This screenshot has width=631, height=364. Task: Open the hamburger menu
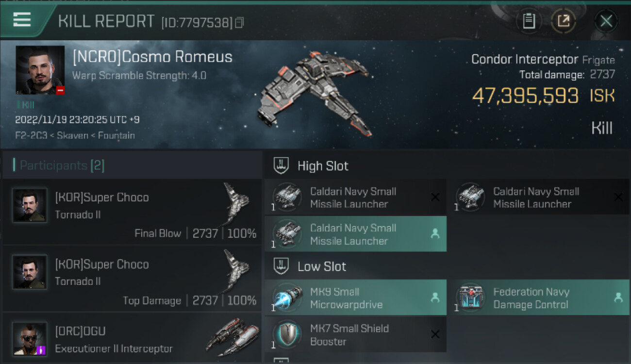click(22, 19)
